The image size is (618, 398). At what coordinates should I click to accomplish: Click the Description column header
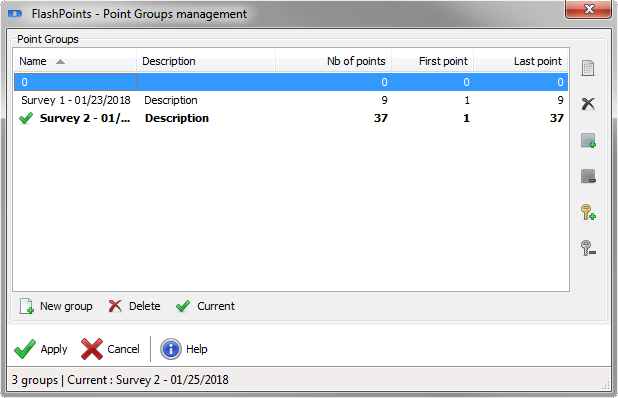[x=206, y=61]
